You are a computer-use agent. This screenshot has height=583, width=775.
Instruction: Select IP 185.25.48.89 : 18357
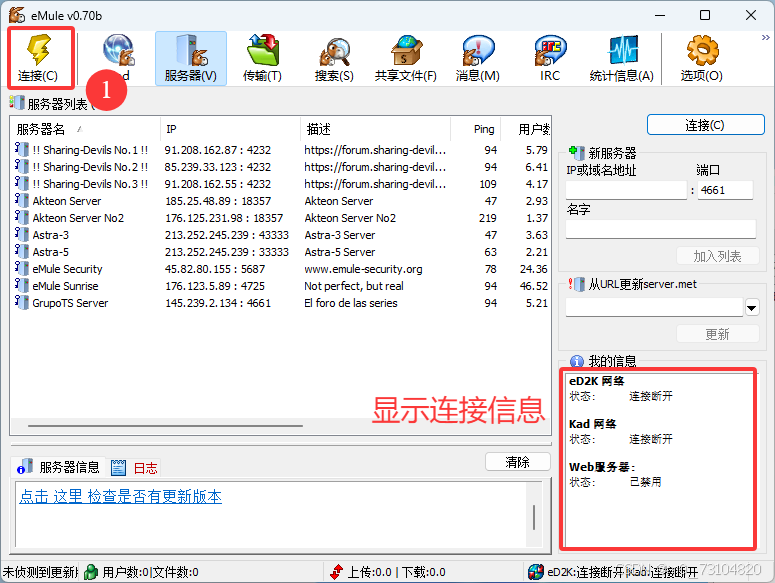click(x=218, y=201)
